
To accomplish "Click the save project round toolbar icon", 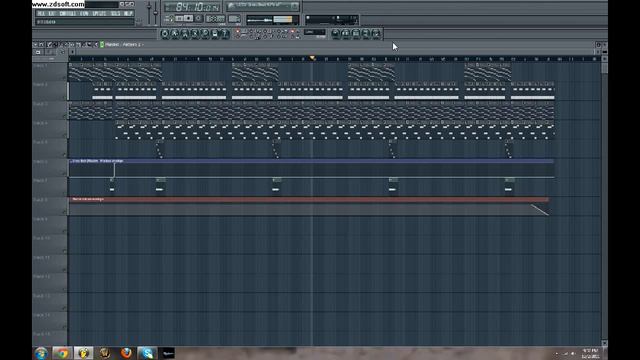I will click(346, 33).
